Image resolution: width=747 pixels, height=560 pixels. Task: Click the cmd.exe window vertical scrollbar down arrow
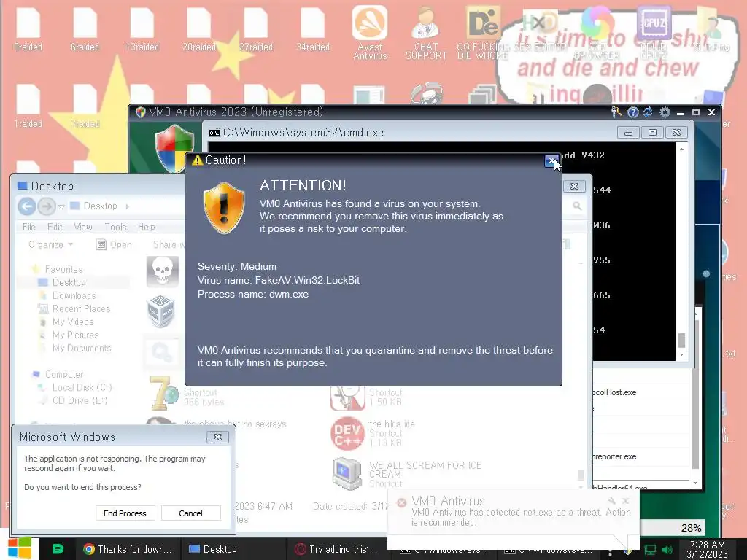point(682,354)
